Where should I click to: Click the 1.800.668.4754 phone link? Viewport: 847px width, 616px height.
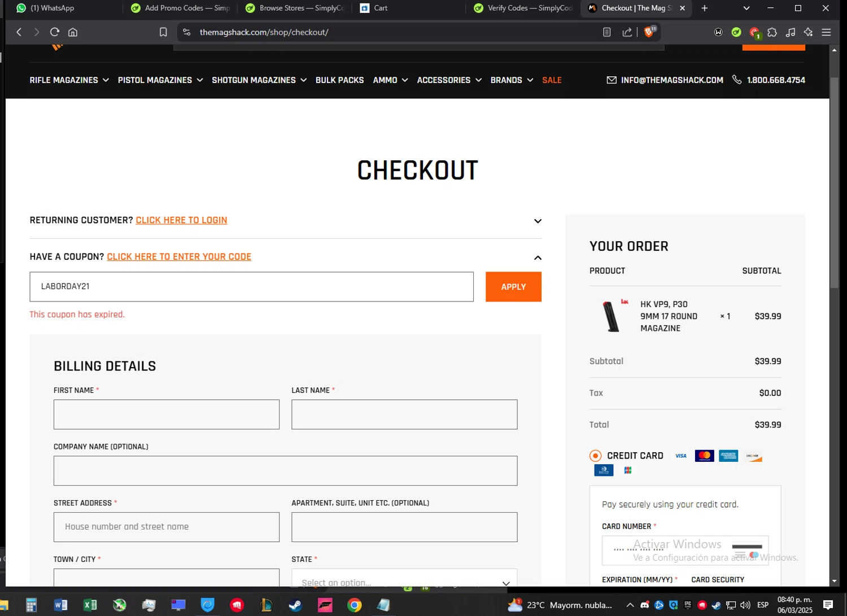[x=776, y=80]
